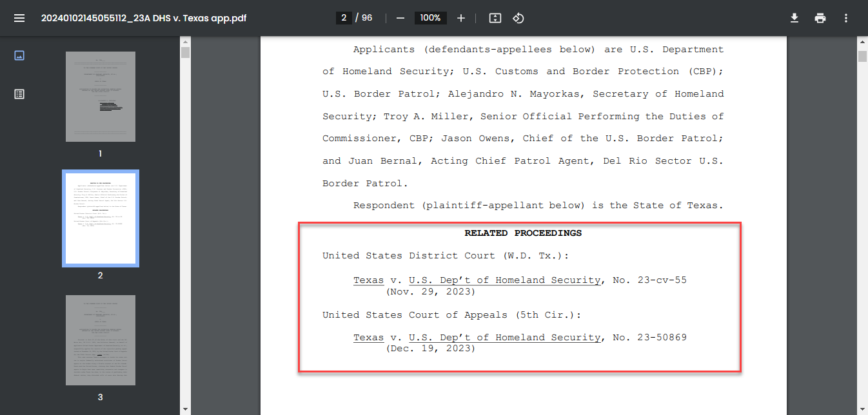Image resolution: width=868 pixels, height=415 pixels.
Task: Click 'United States Court of Appeals (5th Cir.):' line
Action: [x=452, y=315]
